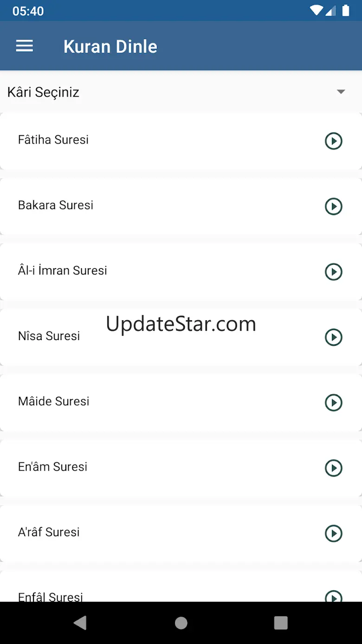The width and height of the screenshot is (362, 644).
Task: Play Bakara Suresi recitation
Action: [x=333, y=206]
